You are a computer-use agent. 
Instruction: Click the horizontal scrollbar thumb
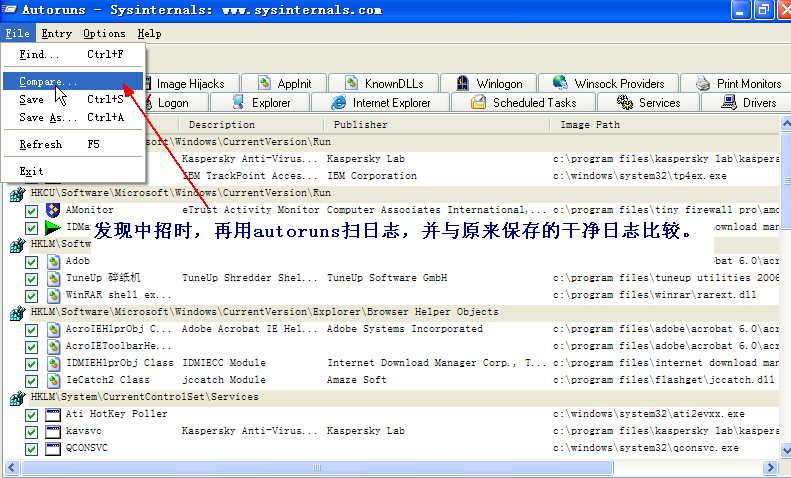click(317, 467)
